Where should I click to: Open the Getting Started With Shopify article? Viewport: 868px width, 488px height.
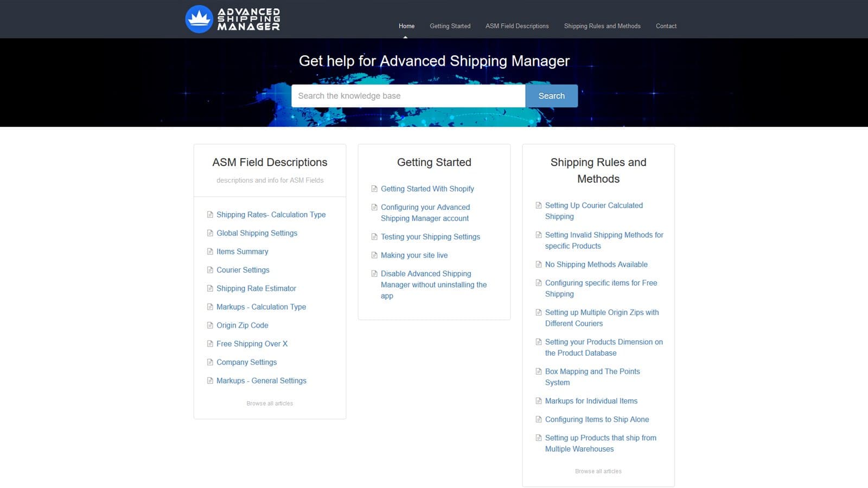tap(427, 189)
